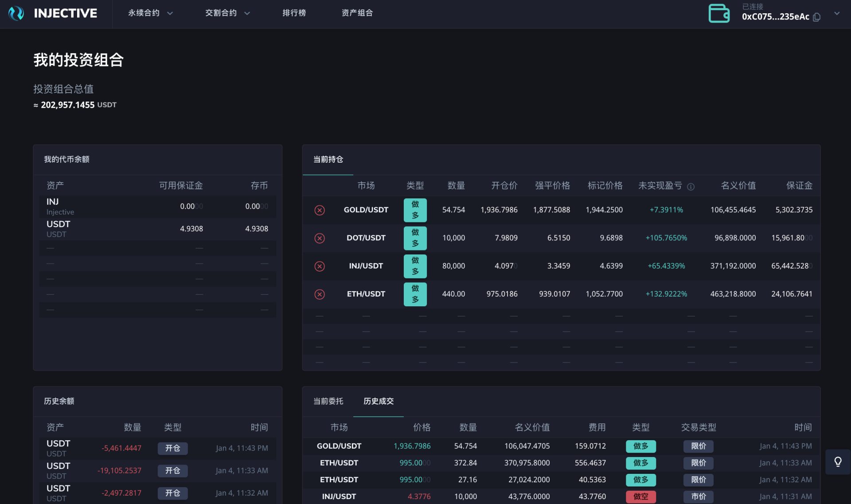The width and height of the screenshot is (851, 504).
Task: Click the 开仓 tag for 11:43 PM entry
Action: coord(172,449)
